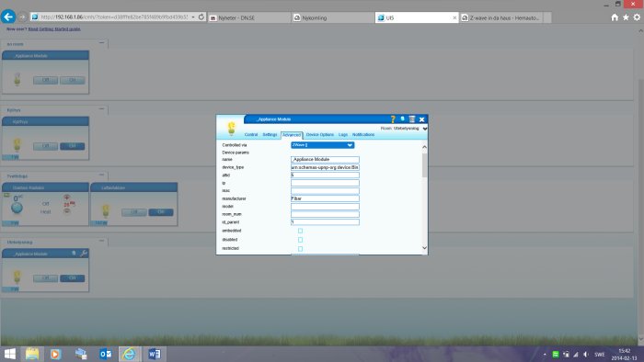
Task: Click the empty mac input field
Action: tap(325, 190)
